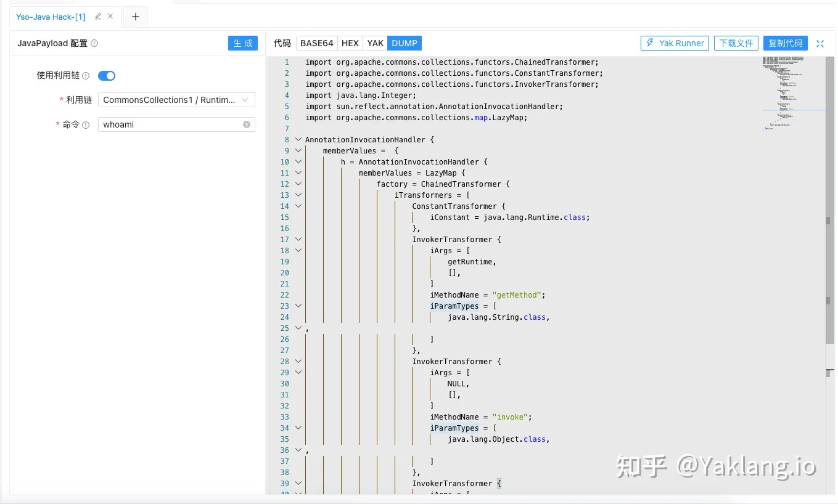Click import ChainedTransformer line 1

click(x=452, y=62)
